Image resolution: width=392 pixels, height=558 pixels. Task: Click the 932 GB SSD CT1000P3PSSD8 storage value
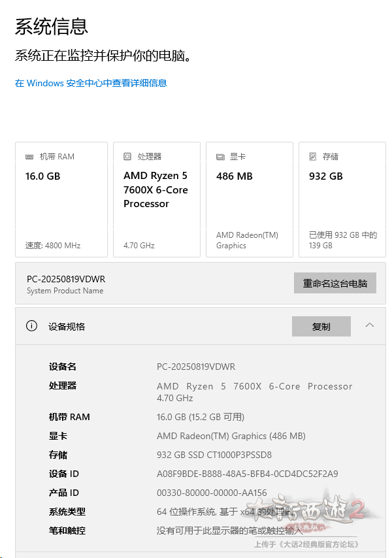214,455
